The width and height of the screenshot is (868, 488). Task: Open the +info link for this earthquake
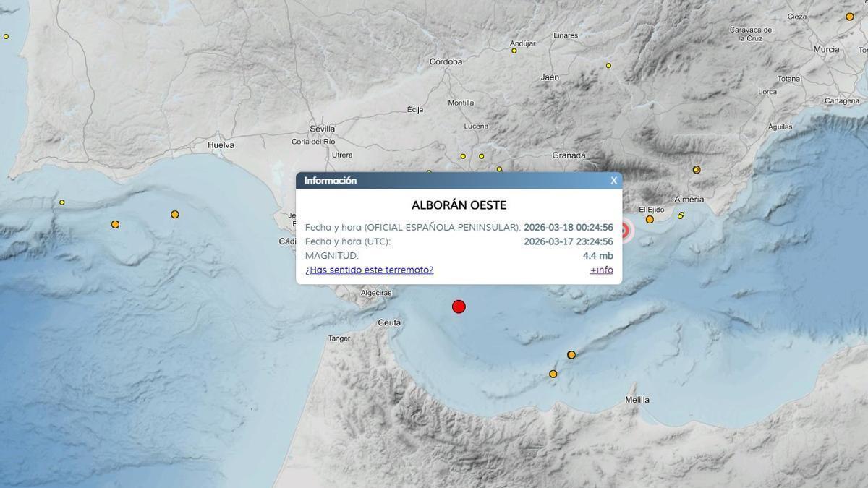click(601, 269)
